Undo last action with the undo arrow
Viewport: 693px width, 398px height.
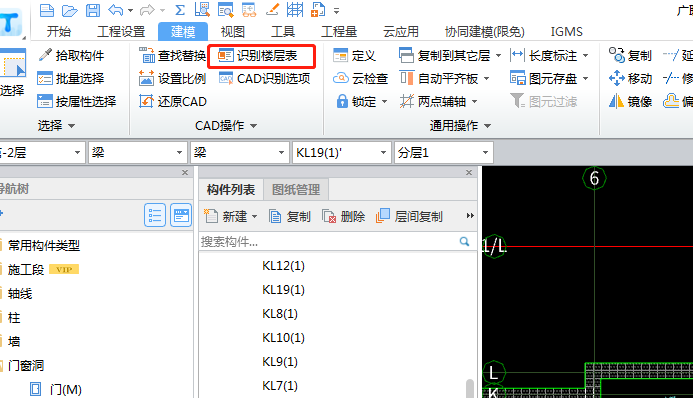115,10
